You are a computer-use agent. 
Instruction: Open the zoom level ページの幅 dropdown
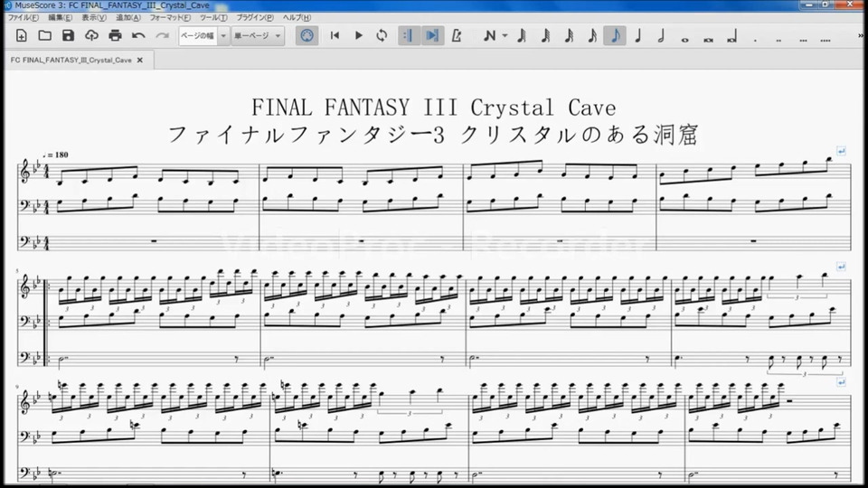click(203, 36)
